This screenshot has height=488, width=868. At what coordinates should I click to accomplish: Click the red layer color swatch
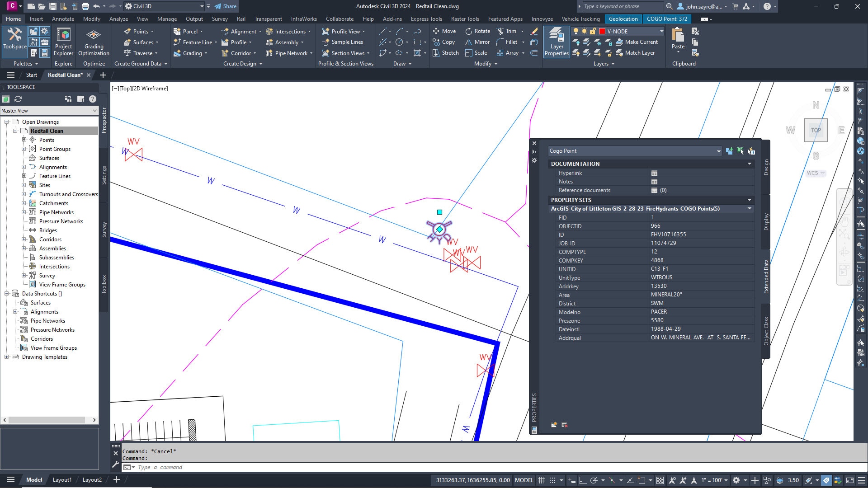[602, 31]
